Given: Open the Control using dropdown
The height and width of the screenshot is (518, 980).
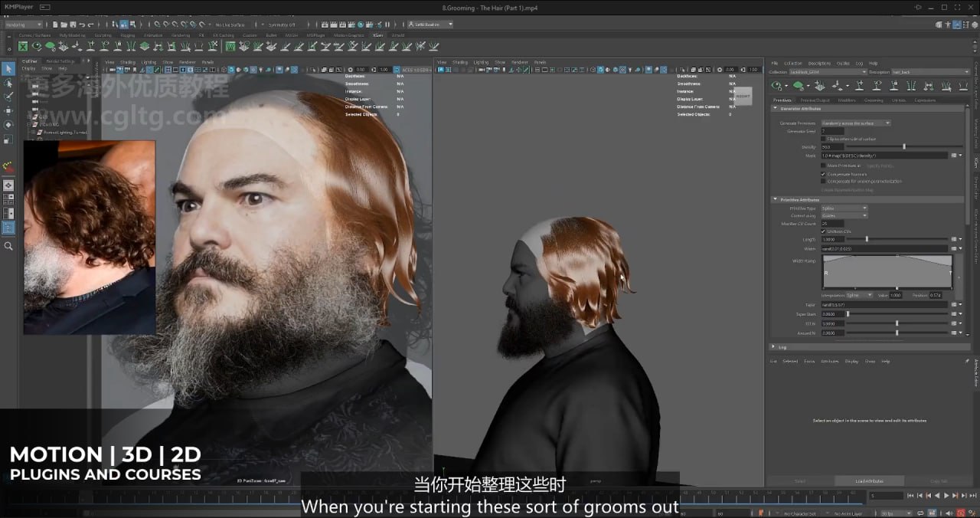Looking at the screenshot, I should (x=844, y=216).
